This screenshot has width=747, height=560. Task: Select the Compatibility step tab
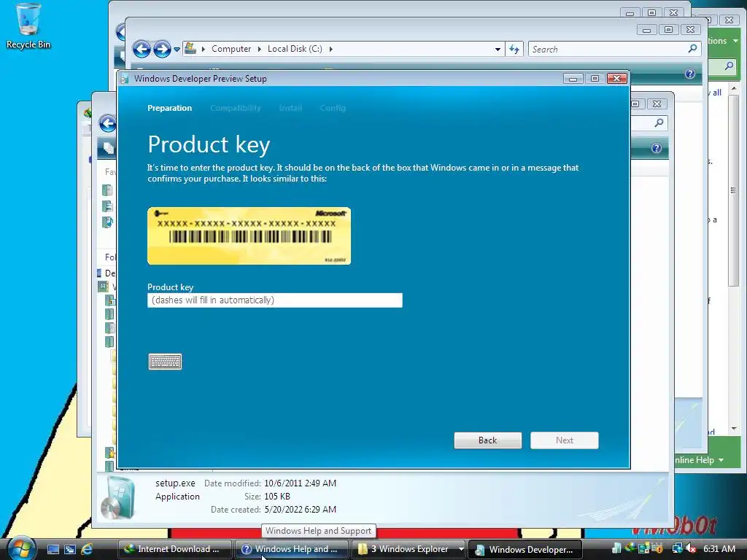pos(236,108)
